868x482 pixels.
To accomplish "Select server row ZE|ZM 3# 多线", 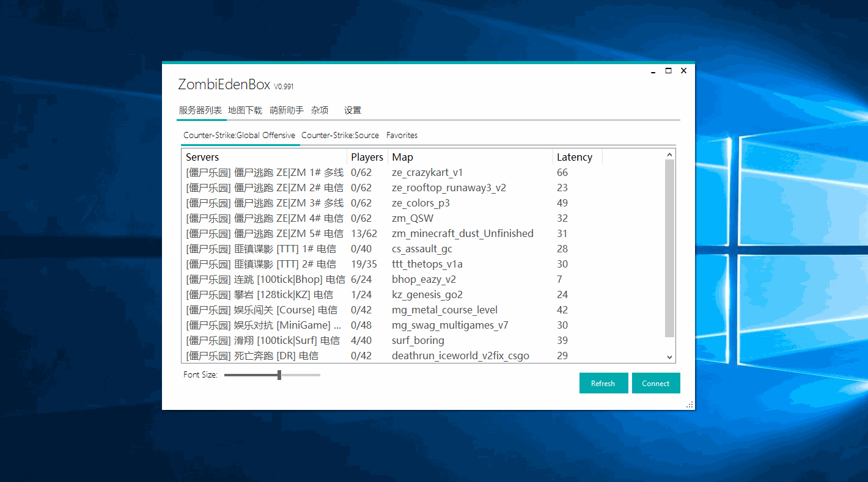I will click(x=423, y=203).
